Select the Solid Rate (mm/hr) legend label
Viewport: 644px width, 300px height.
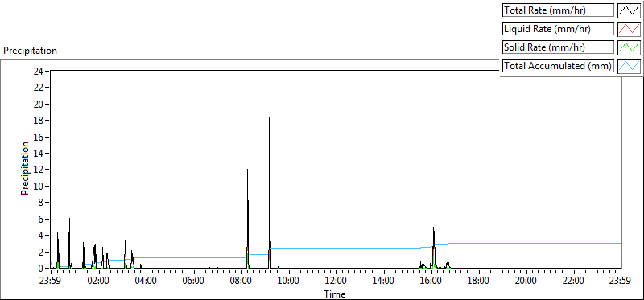point(558,47)
